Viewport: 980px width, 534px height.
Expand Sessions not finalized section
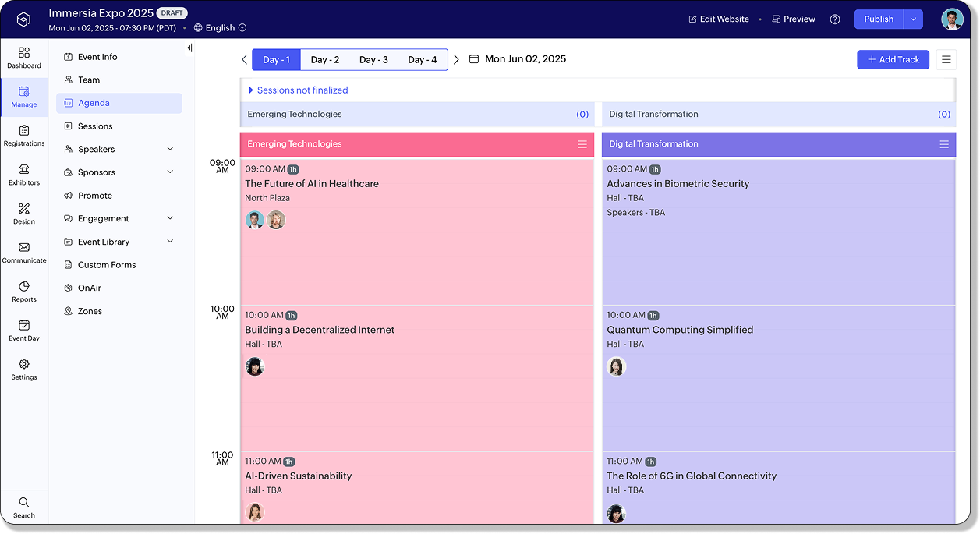click(x=298, y=90)
